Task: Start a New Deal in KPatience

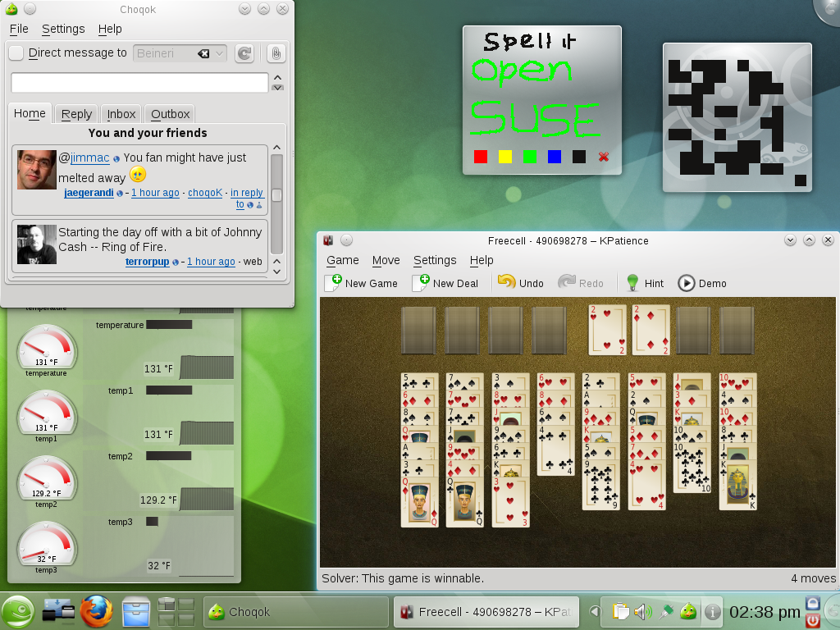Action: tap(445, 283)
